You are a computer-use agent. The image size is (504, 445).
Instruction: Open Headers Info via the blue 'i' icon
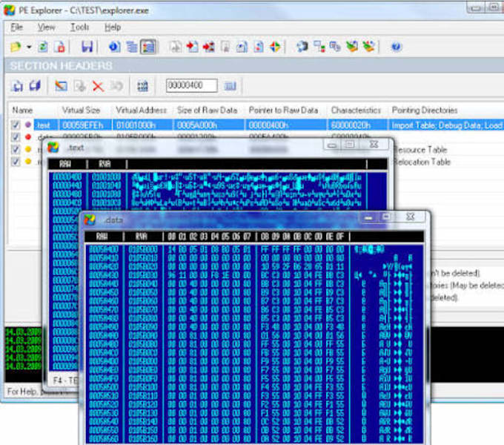coord(114,47)
